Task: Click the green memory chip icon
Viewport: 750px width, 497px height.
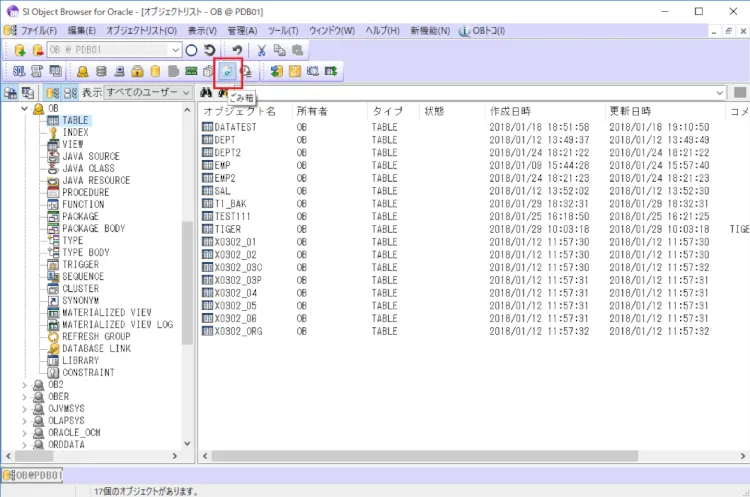Action: coord(191,71)
